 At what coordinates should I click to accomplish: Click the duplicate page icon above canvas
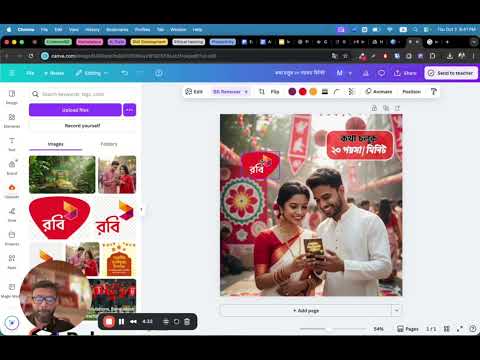[x=386, y=108]
